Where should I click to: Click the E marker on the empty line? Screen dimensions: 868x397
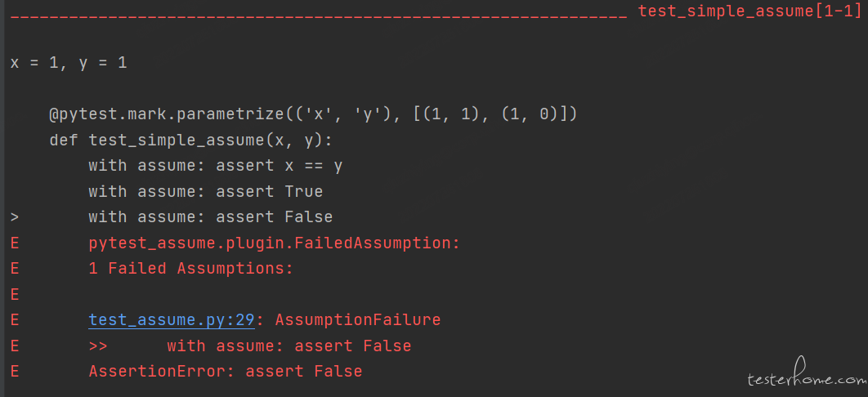click(x=15, y=294)
